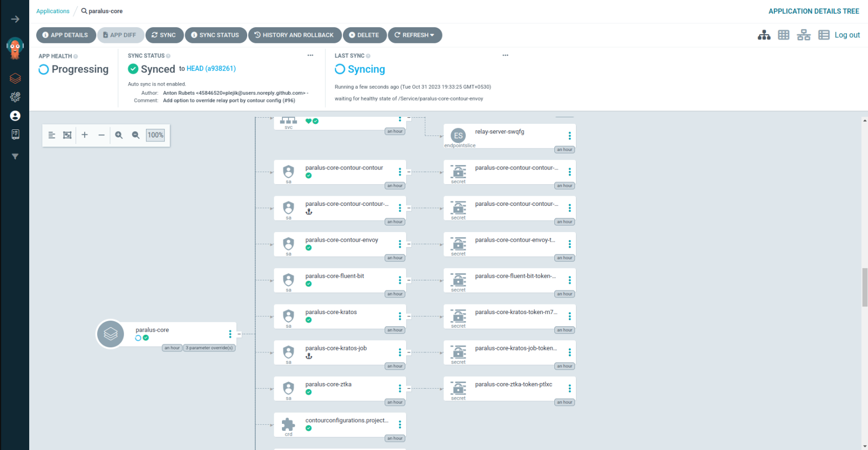Go to Applications breadcrumb link

[x=53, y=11]
